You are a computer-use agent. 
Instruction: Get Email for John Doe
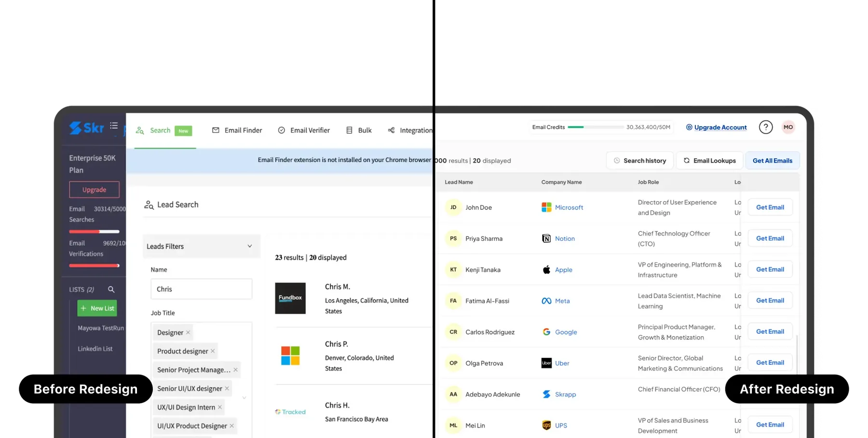coord(770,207)
